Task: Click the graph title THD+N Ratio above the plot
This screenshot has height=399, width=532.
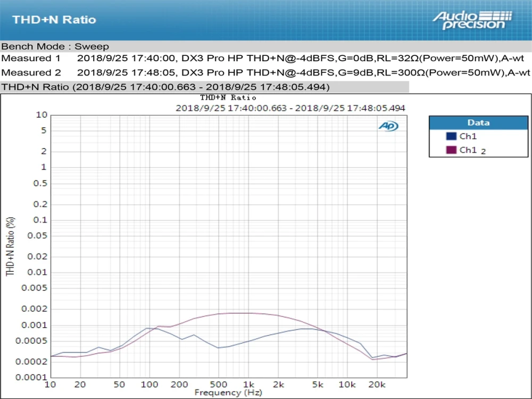Action: click(228, 98)
